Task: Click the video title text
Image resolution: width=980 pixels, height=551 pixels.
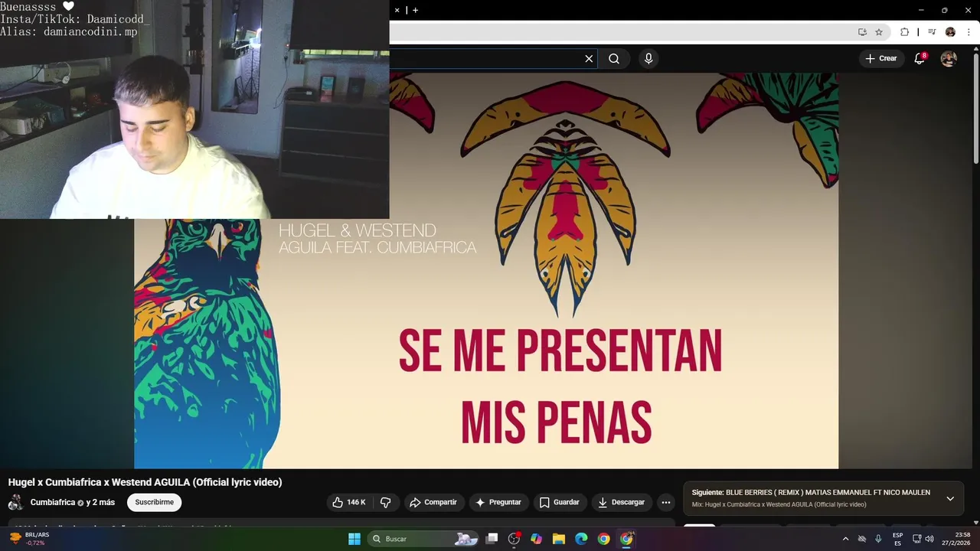Action: [145, 482]
